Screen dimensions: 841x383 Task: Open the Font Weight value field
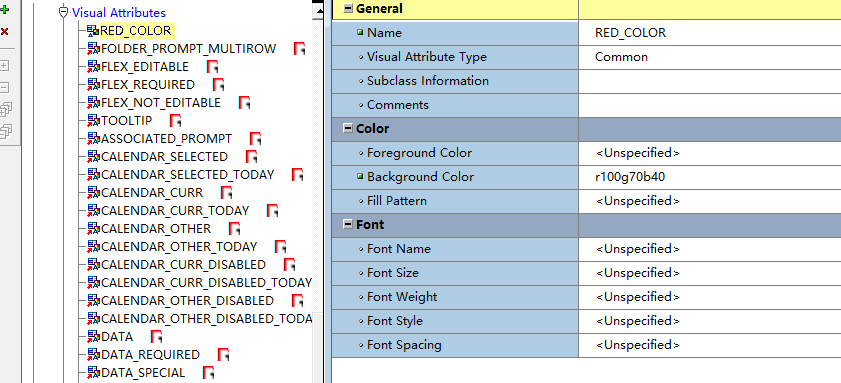pos(710,297)
